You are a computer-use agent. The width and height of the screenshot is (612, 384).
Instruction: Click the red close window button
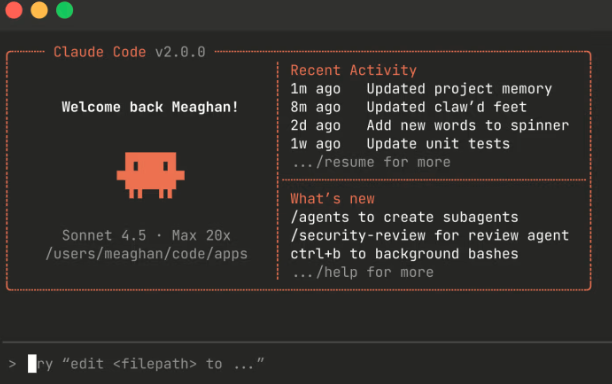click(x=14, y=10)
